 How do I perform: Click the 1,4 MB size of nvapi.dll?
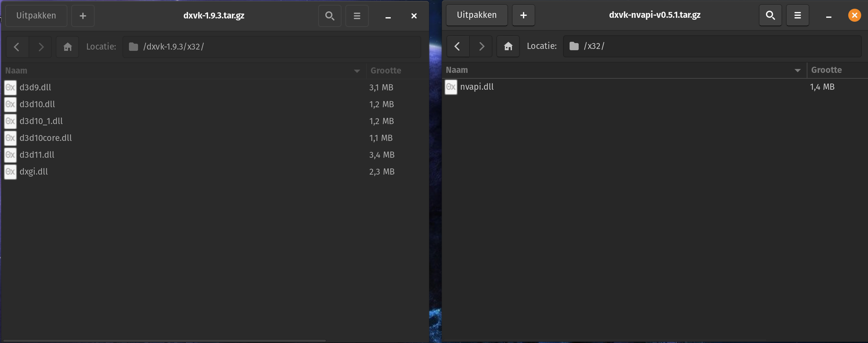(x=822, y=87)
